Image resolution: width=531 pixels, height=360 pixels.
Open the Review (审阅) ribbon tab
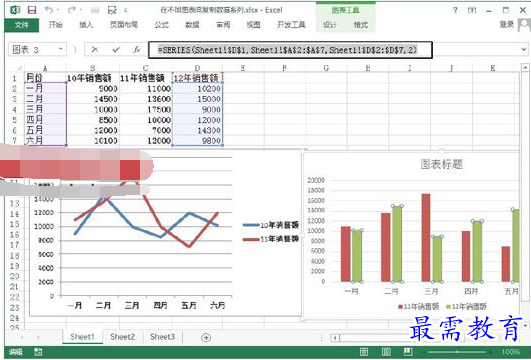click(223, 25)
